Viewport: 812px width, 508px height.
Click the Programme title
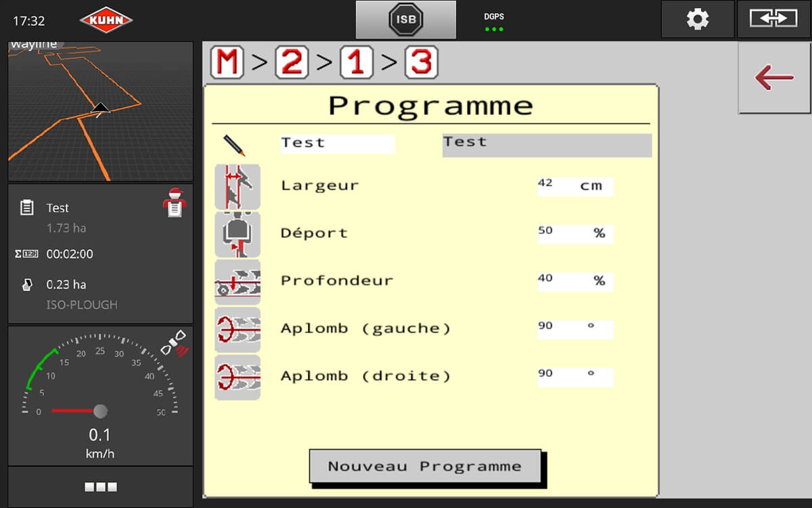431,106
